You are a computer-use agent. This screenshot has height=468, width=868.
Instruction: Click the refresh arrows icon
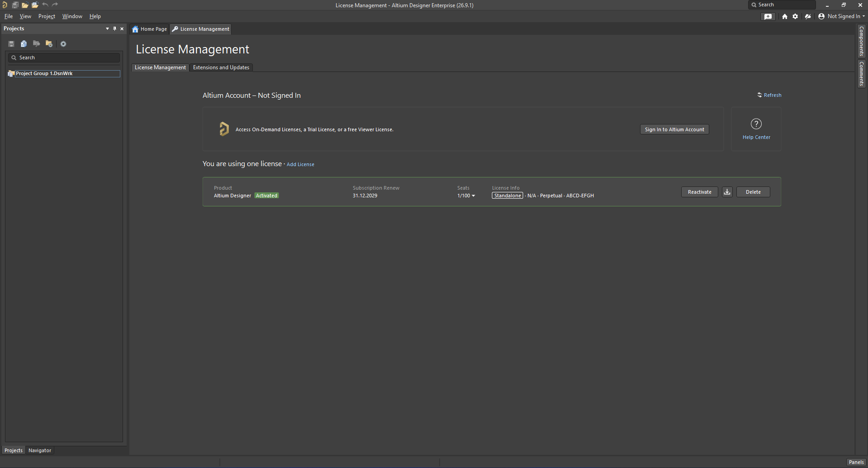click(x=760, y=95)
